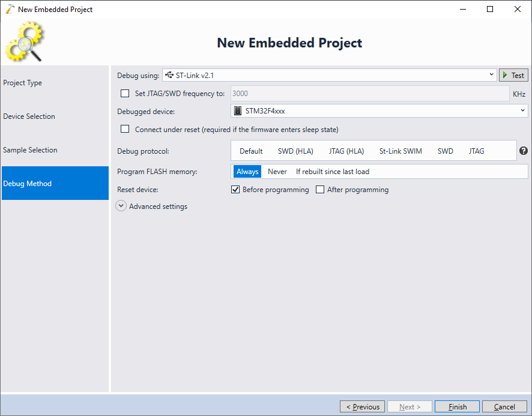Click the JTAG/SWD frequency input field
The width and height of the screenshot is (532, 416).
point(370,93)
